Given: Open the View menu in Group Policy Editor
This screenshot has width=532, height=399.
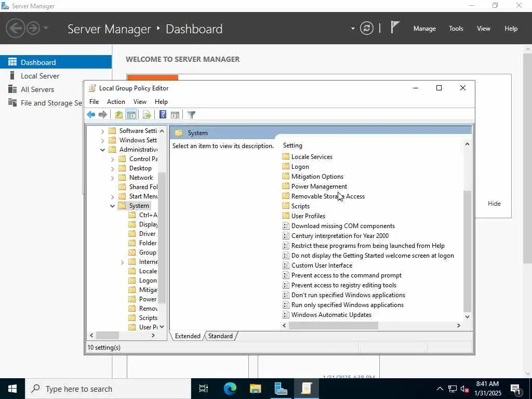Looking at the screenshot, I should click(x=140, y=102).
